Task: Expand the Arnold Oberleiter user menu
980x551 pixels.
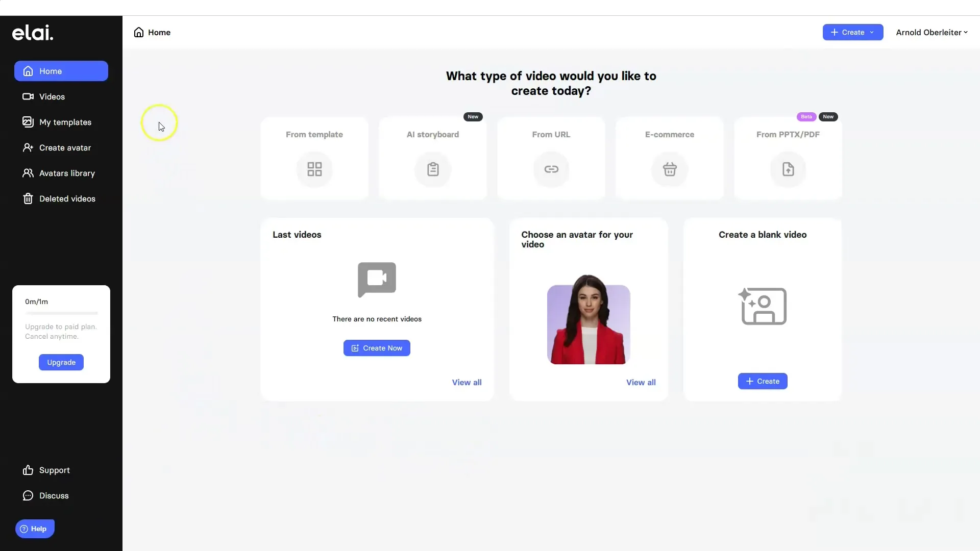Action: tap(932, 32)
